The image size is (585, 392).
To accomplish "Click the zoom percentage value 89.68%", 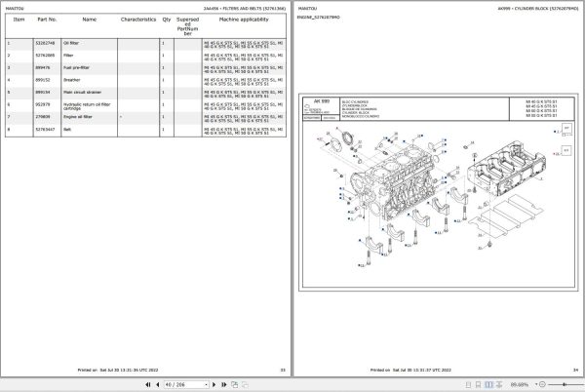I will coord(520,384).
